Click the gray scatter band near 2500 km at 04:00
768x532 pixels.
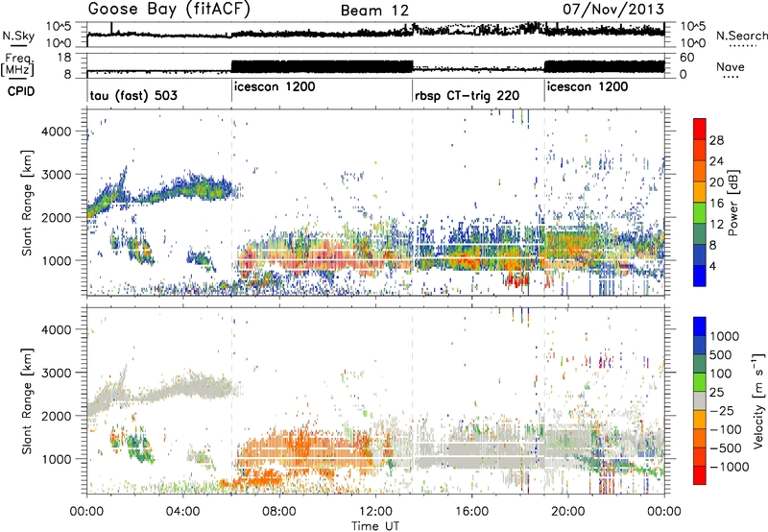(183, 386)
